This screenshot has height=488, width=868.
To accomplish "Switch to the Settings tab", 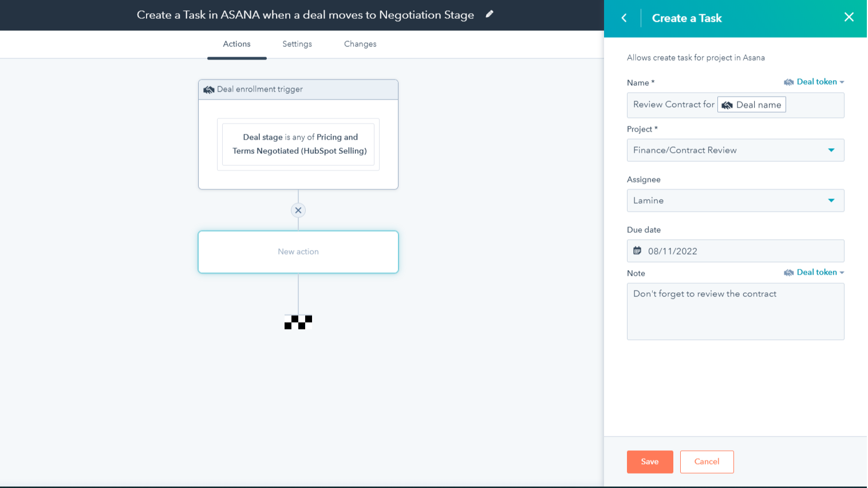I will click(297, 44).
